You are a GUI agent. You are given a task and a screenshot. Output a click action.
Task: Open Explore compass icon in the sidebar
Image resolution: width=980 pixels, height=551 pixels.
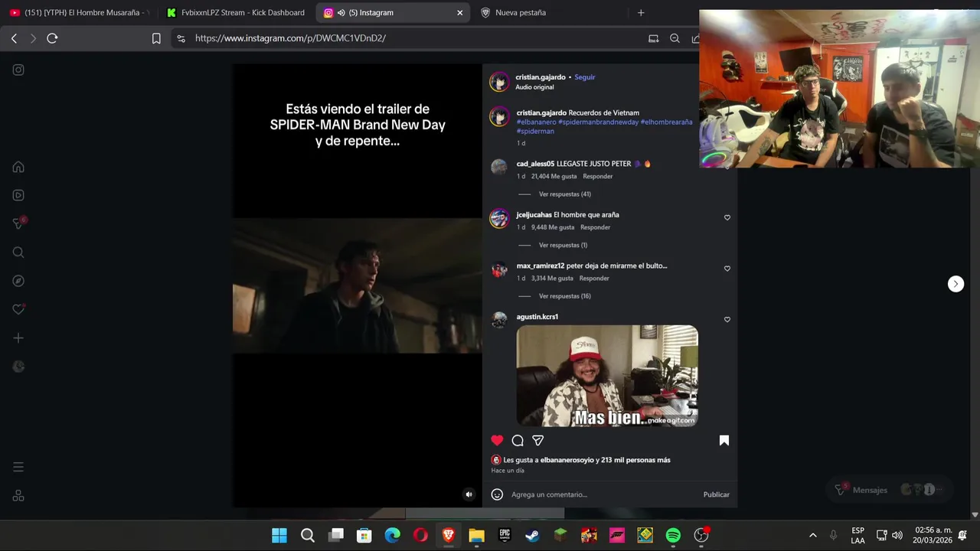pos(18,281)
